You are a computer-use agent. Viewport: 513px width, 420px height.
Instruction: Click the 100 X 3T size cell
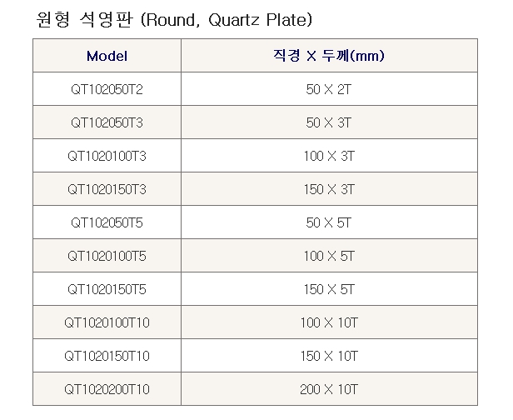click(329, 156)
